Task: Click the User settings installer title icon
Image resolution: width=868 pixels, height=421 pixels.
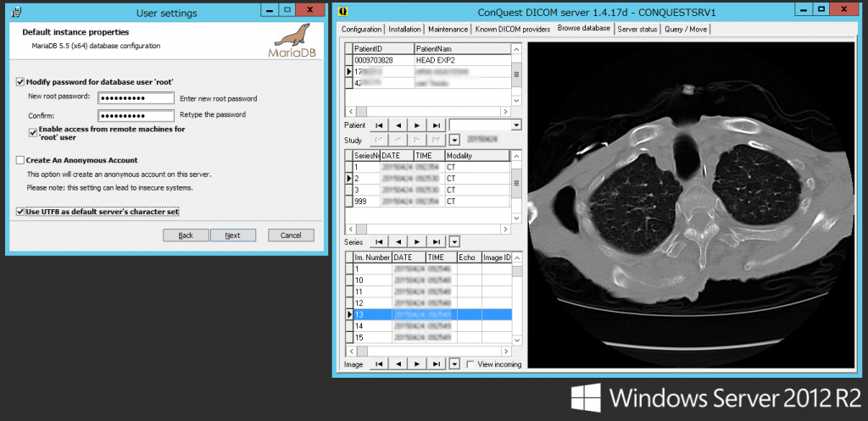Action: click(15, 10)
